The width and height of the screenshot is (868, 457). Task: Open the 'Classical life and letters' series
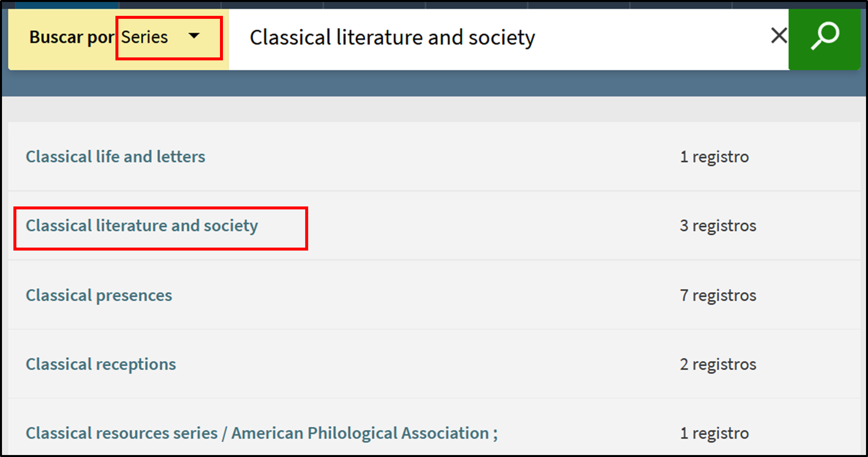pyautogui.click(x=115, y=156)
